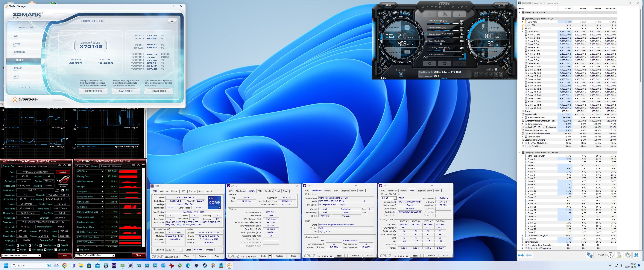
Task: Select Afterburner profile slot 5
Action: tap(496, 74)
